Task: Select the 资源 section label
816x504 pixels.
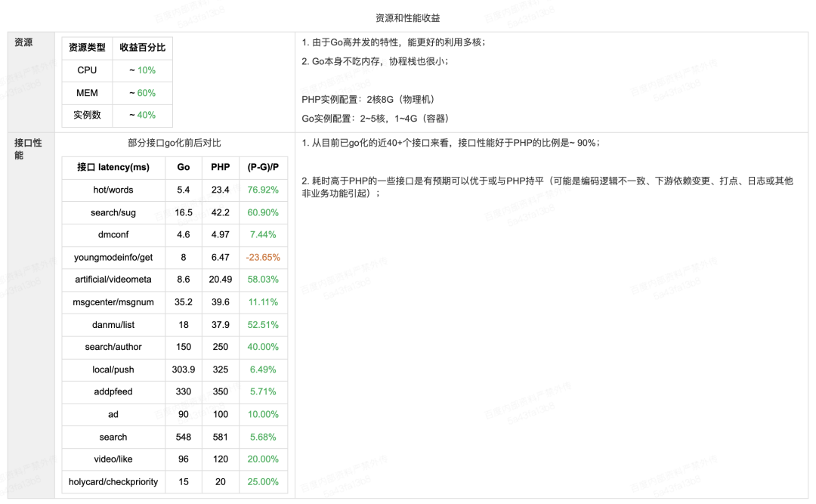Action: coord(23,42)
